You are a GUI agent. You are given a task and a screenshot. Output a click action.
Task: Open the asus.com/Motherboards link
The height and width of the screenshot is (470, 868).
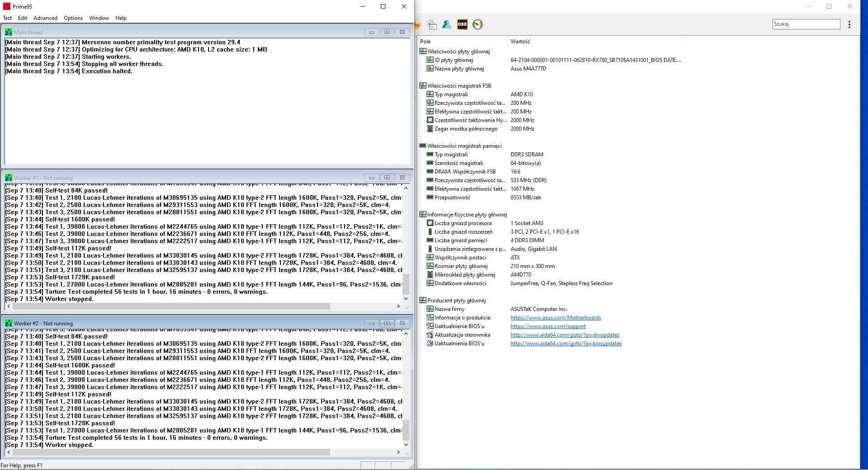click(555, 318)
